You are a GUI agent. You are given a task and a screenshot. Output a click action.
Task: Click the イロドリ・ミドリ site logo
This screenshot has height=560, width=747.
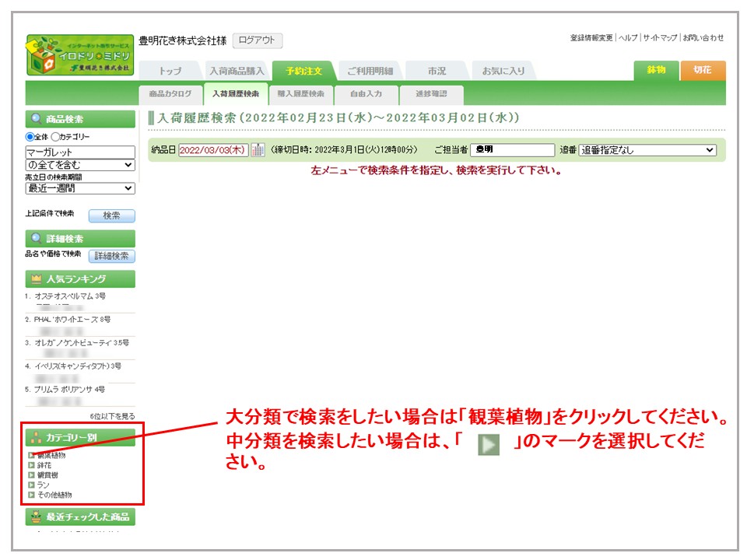point(79,54)
